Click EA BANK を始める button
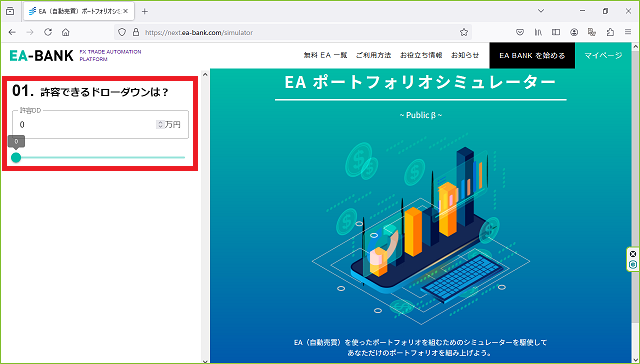This screenshot has height=364, width=640. point(532,55)
